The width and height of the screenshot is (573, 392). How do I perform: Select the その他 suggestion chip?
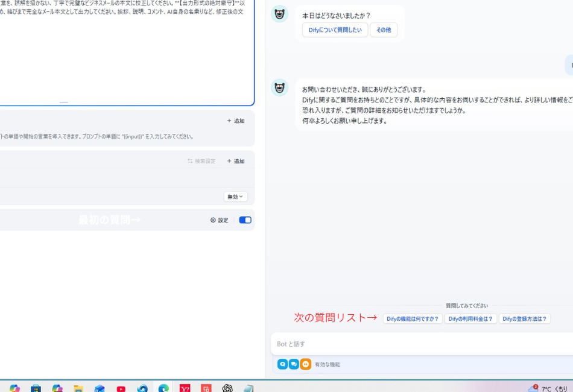click(384, 30)
